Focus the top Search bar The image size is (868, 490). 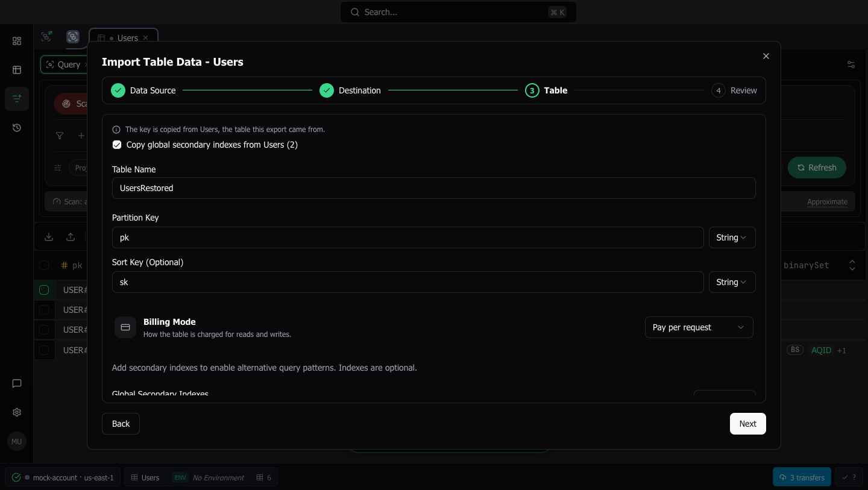(x=458, y=12)
